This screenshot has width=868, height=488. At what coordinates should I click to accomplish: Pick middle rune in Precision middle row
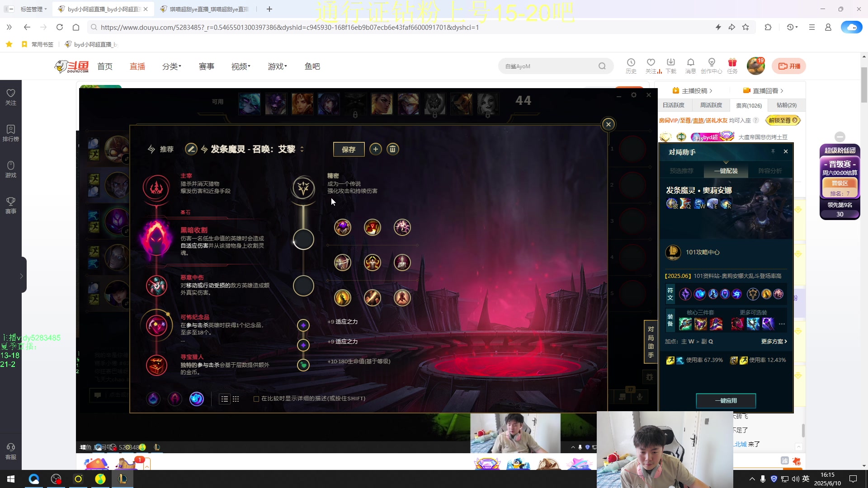point(373,263)
